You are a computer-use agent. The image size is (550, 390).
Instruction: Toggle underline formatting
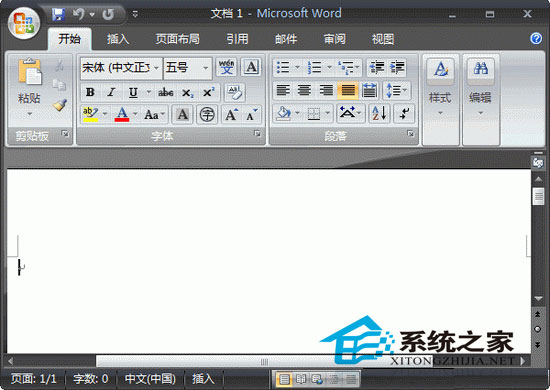(133, 93)
